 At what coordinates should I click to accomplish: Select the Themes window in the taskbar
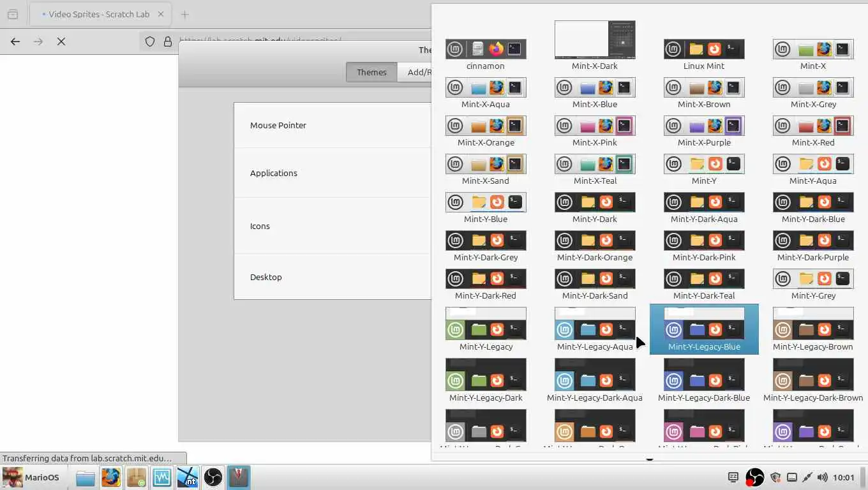pyautogui.click(x=238, y=477)
